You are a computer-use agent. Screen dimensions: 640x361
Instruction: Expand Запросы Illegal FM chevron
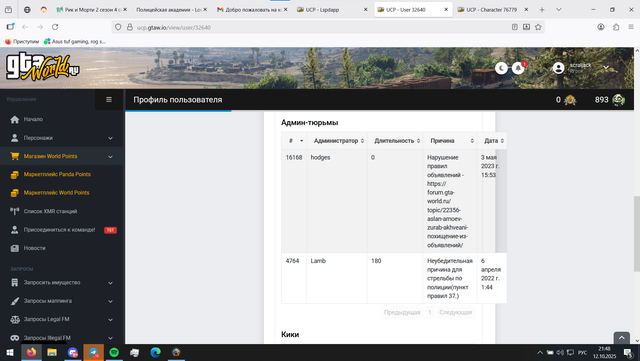point(110,338)
